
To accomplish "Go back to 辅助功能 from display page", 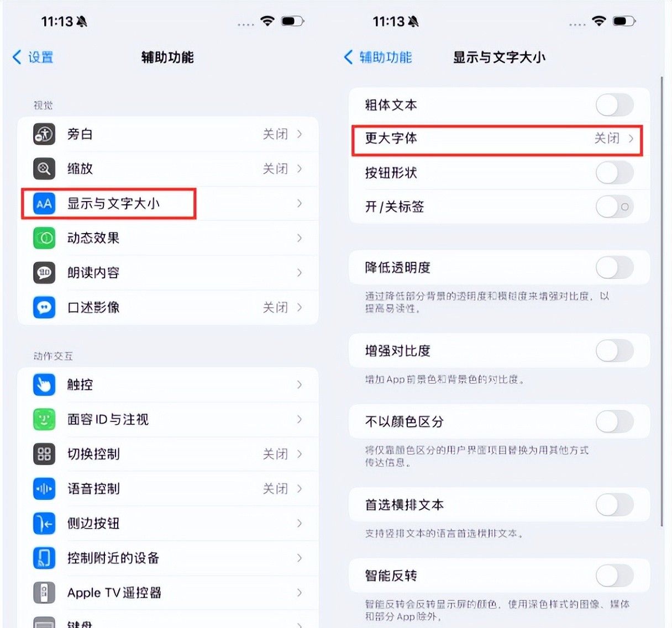I will pos(378,57).
